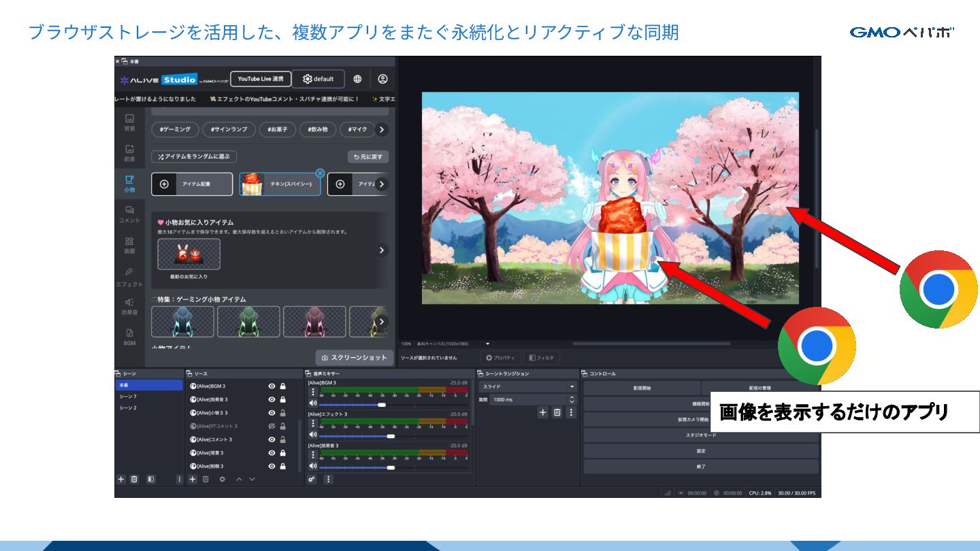980x551 pixels.
Task: Click the plus icon on アイテム配置 card
Action: point(164,184)
